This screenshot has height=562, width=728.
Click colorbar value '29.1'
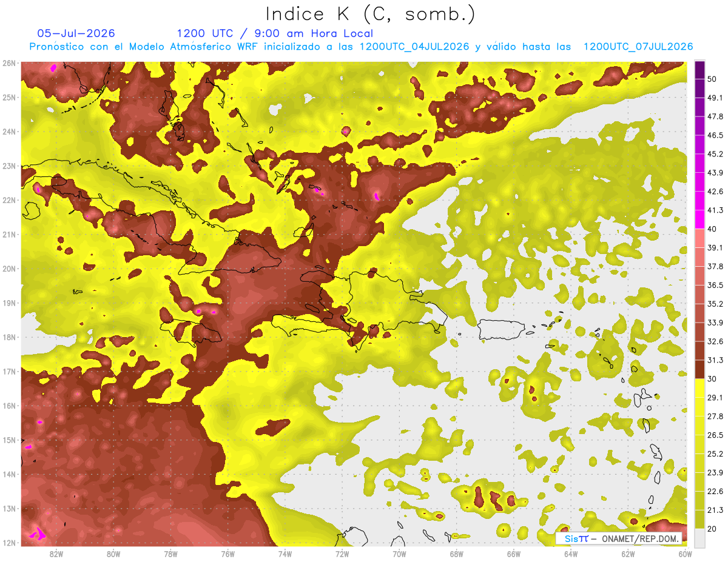tap(715, 397)
